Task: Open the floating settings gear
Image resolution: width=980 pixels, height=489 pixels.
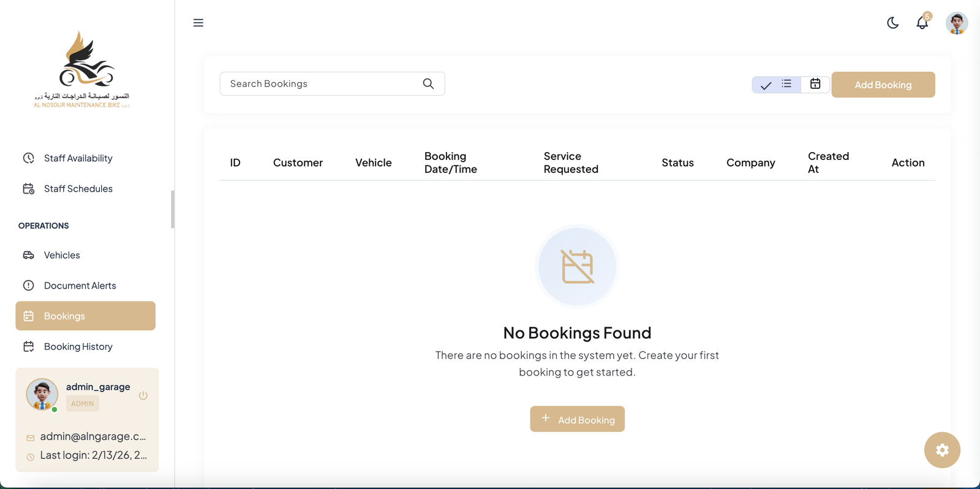Action: tap(942, 450)
